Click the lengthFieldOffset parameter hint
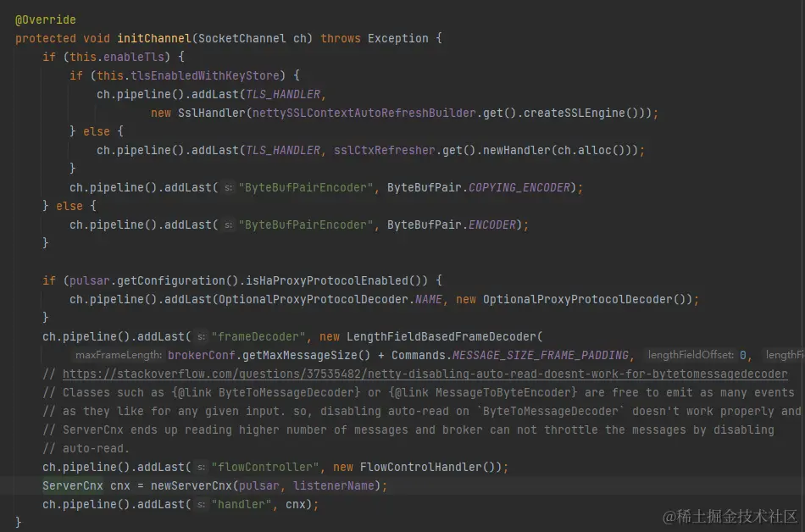This screenshot has width=805, height=532. coord(691,355)
